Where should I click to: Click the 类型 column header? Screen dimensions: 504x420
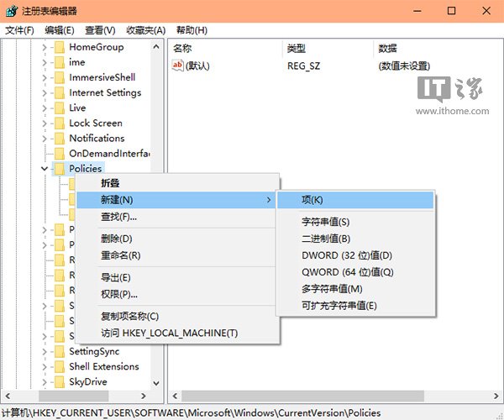pyautogui.click(x=328, y=49)
